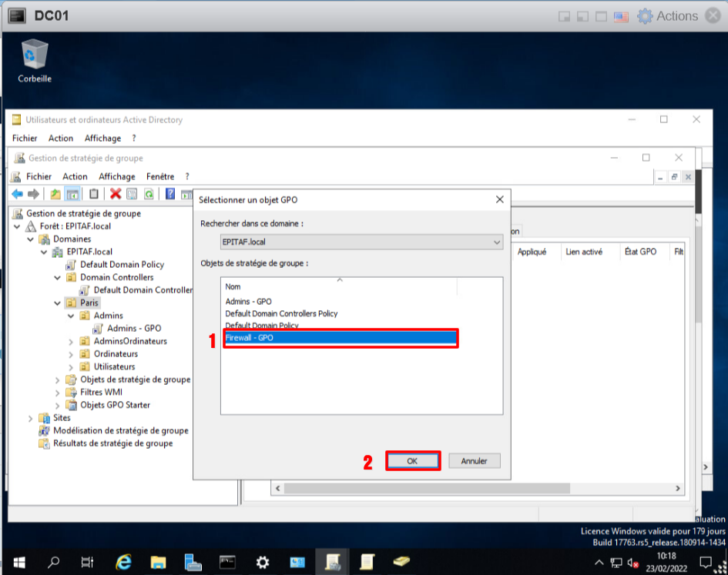Click OK to confirm GPO selection
This screenshot has width=728, height=575.
(412, 461)
